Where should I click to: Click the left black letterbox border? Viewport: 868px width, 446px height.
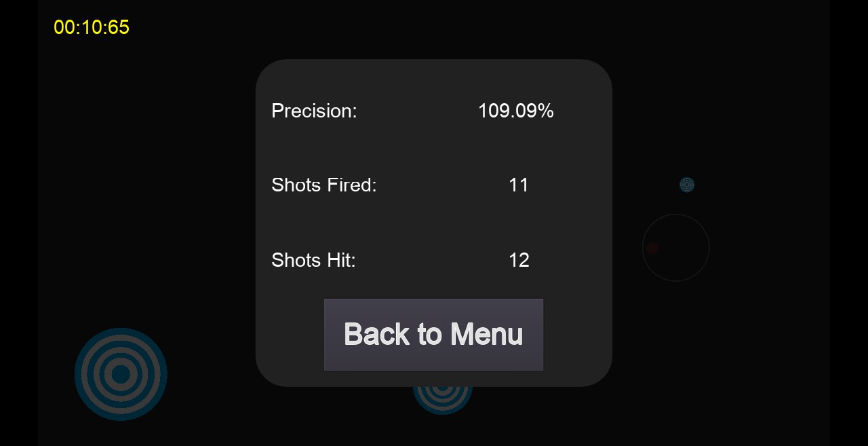click(18, 223)
